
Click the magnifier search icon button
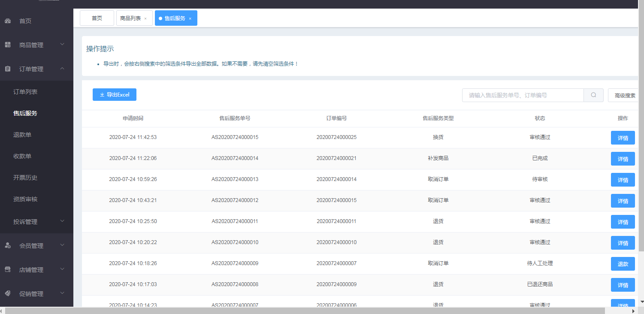coord(593,95)
